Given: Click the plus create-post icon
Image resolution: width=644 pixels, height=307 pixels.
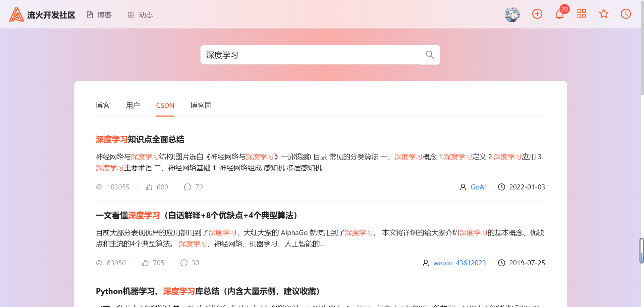Looking at the screenshot, I should 537,14.
